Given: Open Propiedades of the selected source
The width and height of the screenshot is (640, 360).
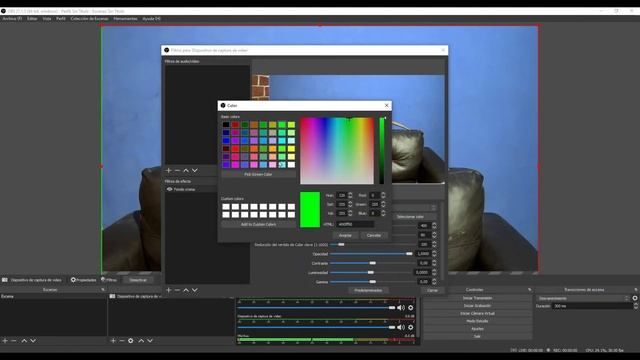Looking at the screenshot, I should (83, 280).
